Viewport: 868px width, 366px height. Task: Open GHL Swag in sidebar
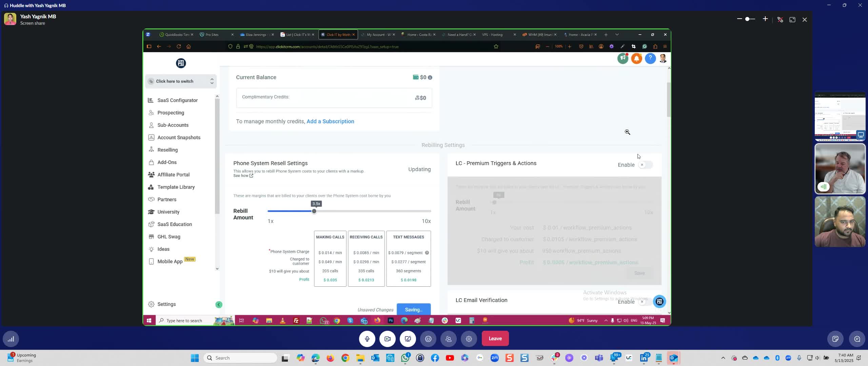click(x=169, y=237)
